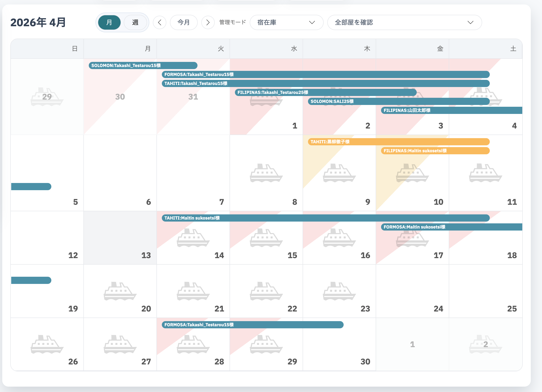
Task: Go to next month with right arrow
Action: [x=208, y=22]
